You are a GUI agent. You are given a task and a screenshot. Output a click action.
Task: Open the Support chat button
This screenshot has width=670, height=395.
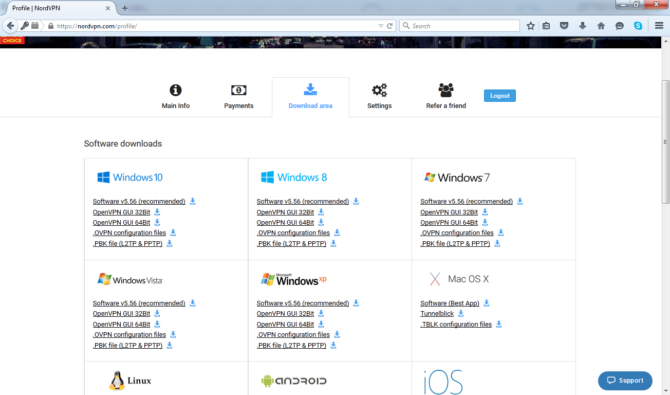625,380
